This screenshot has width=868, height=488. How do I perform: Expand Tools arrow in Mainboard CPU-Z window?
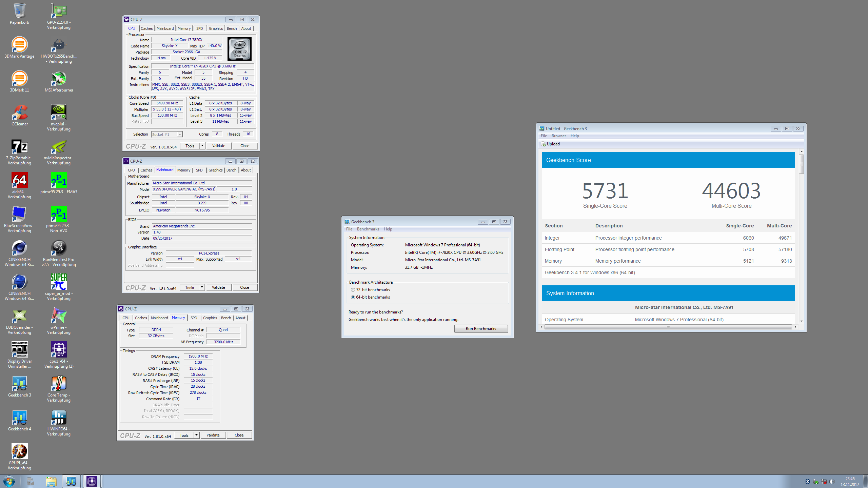202,287
